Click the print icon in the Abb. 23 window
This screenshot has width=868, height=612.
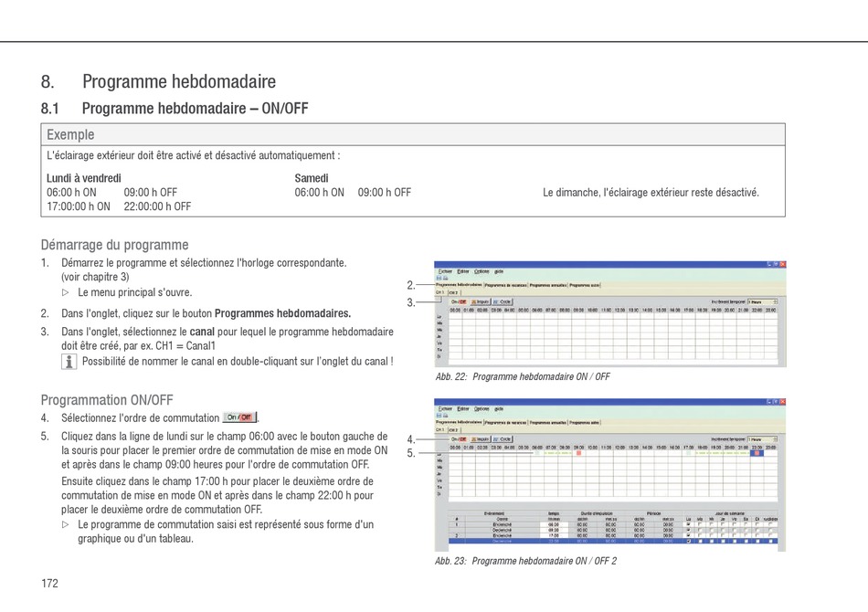446,415
